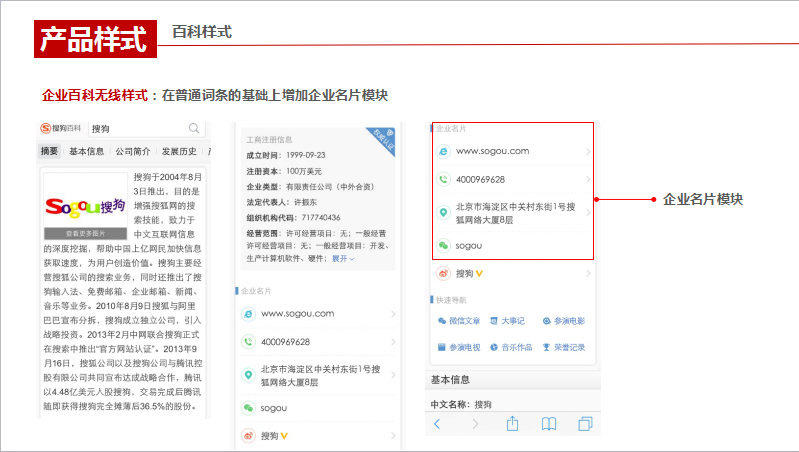Click 法定代表人: 许朝东 text

(x=282, y=202)
